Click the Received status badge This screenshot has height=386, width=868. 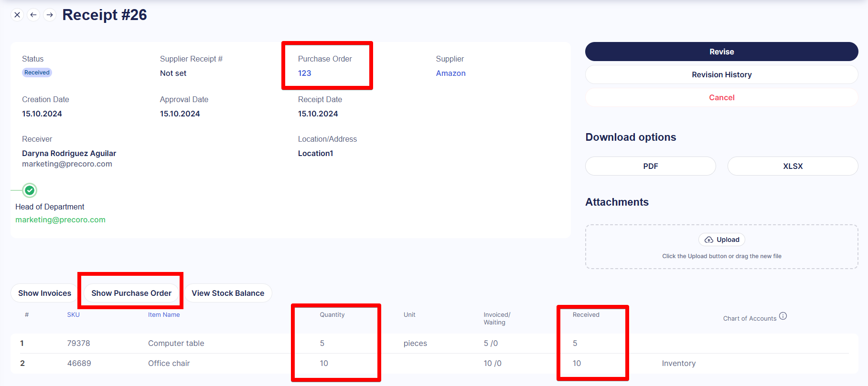[37, 73]
